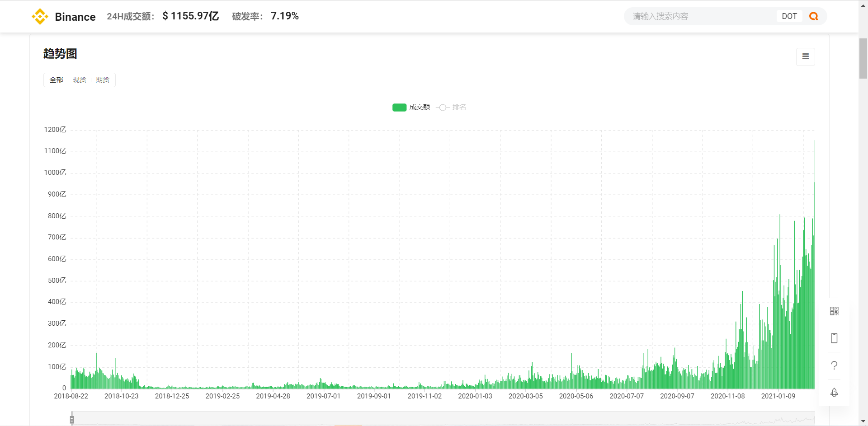Open the chart hamburger menu
Screen dimensions: 868x426
pos(806,56)
